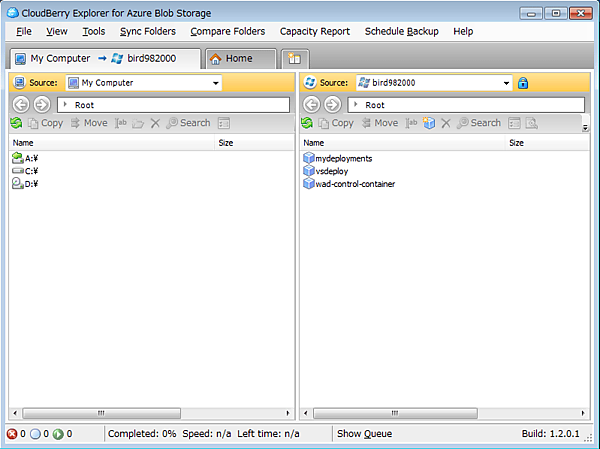
Task: Click Delete icon in the right pane toolbar
Action: click(x=445, y=123)
